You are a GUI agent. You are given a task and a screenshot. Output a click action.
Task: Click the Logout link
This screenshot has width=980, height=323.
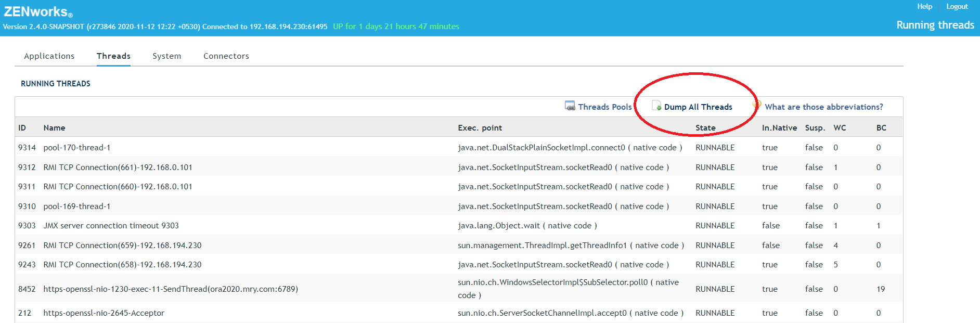pos(957,6)
